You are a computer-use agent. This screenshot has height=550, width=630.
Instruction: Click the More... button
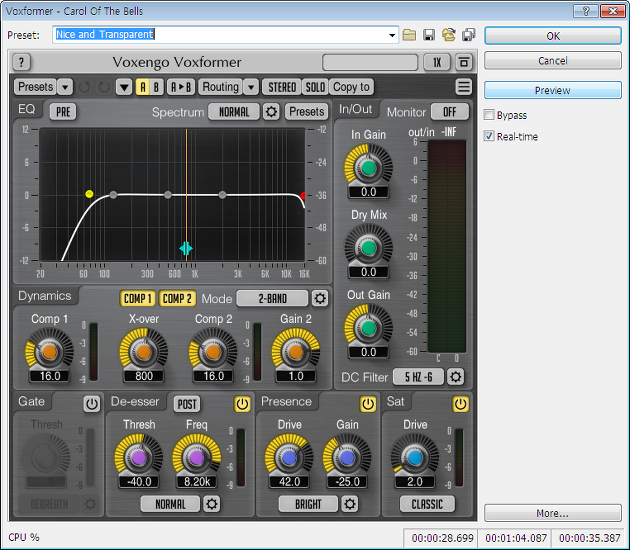point(553,513)
